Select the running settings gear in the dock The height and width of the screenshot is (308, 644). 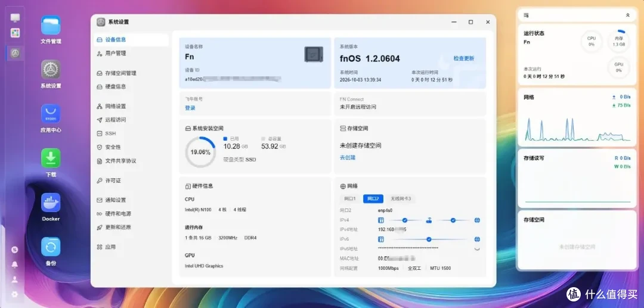(x=15, y=53)
